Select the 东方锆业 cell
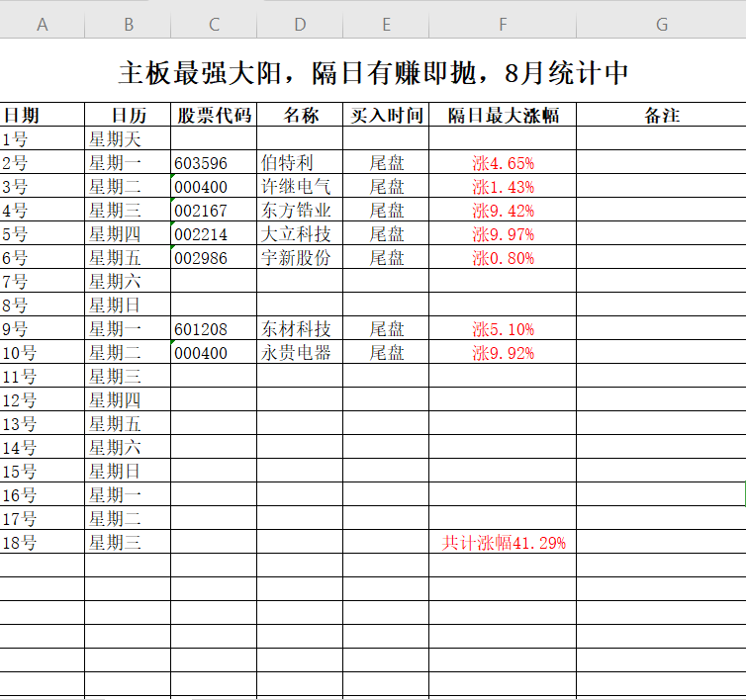This screenshot has width=746, height=700. [x=300, y=211]
